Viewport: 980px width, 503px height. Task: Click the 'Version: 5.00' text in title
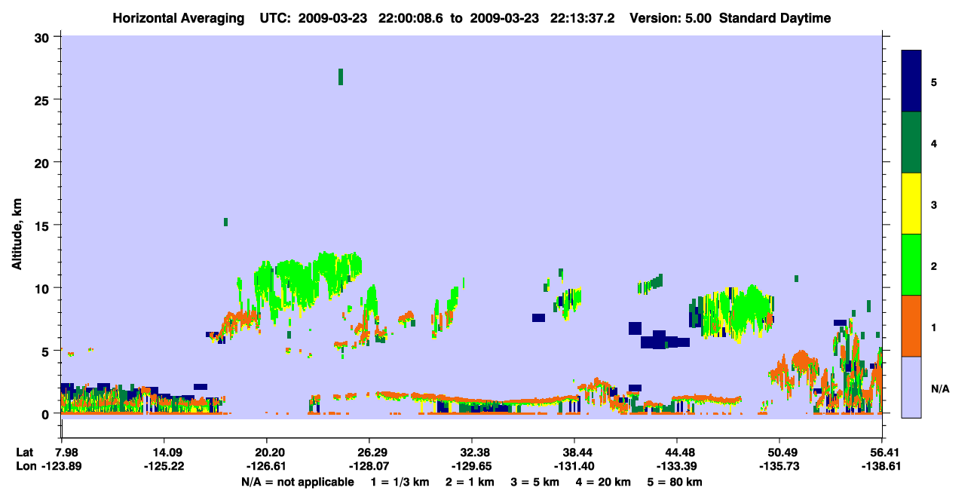pos(671,18)
